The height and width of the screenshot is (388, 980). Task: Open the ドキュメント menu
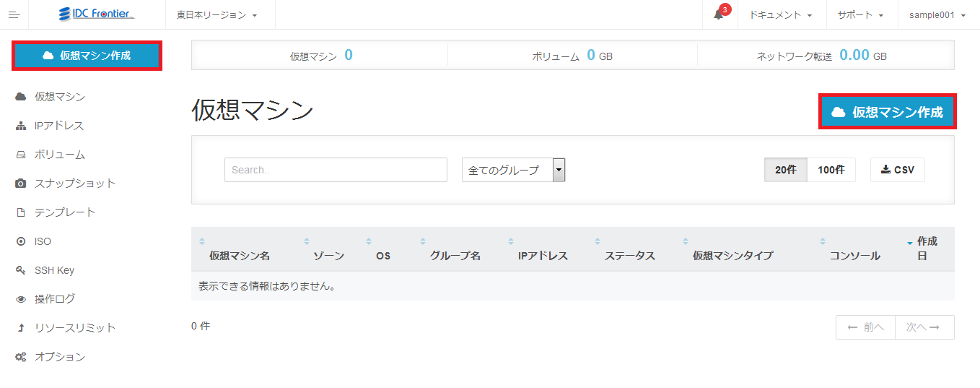pos(781,14)
